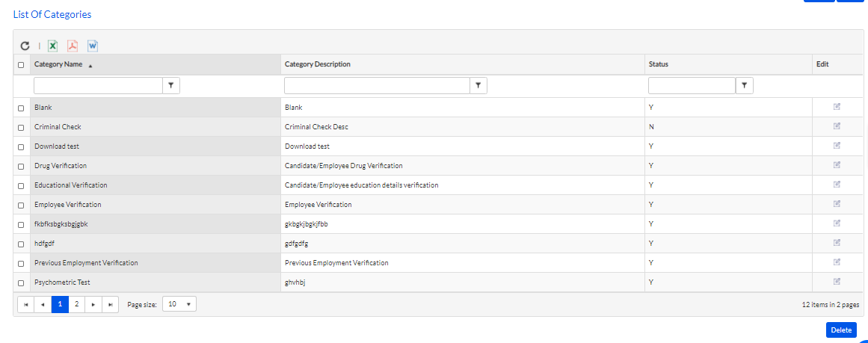Tick the Blank category checkbox

pyautogui.click(x=21, y=108)
